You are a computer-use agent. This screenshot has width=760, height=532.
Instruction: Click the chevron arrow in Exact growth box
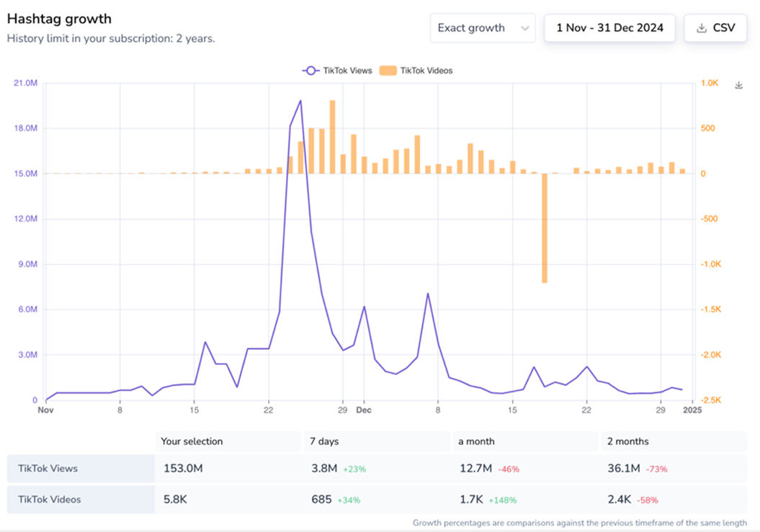tap(524, 28)
